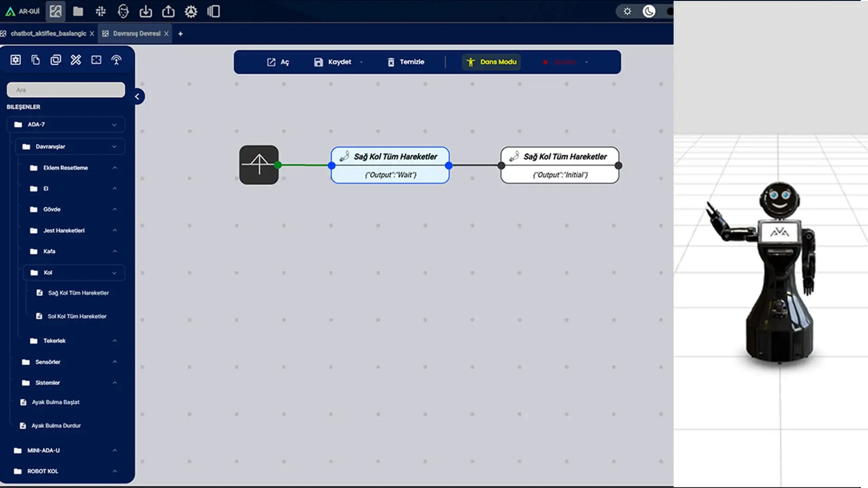Open a new tab with the plus button
868x488 pixels.
(x=180, y=33)
